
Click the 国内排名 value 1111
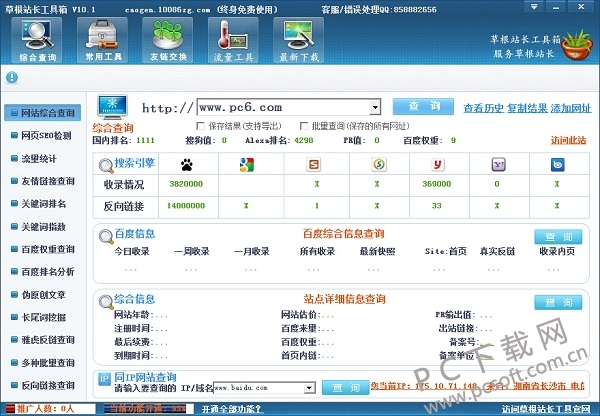145,140
